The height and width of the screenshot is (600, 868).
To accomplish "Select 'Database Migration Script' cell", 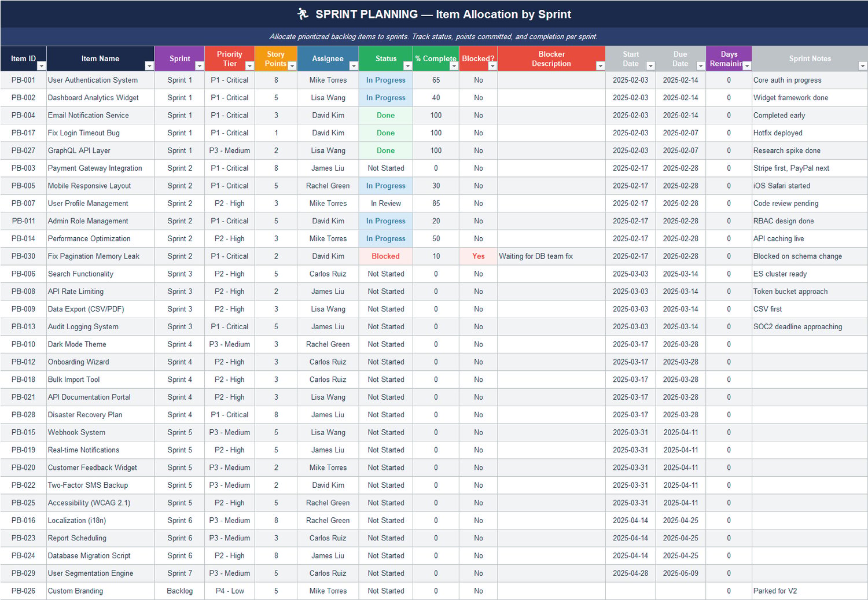I will 100,555.
